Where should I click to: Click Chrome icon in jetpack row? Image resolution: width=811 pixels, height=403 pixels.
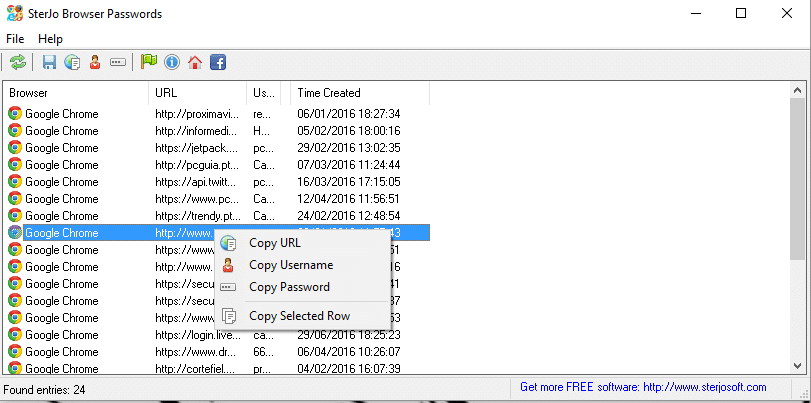[x=15, y=147]
